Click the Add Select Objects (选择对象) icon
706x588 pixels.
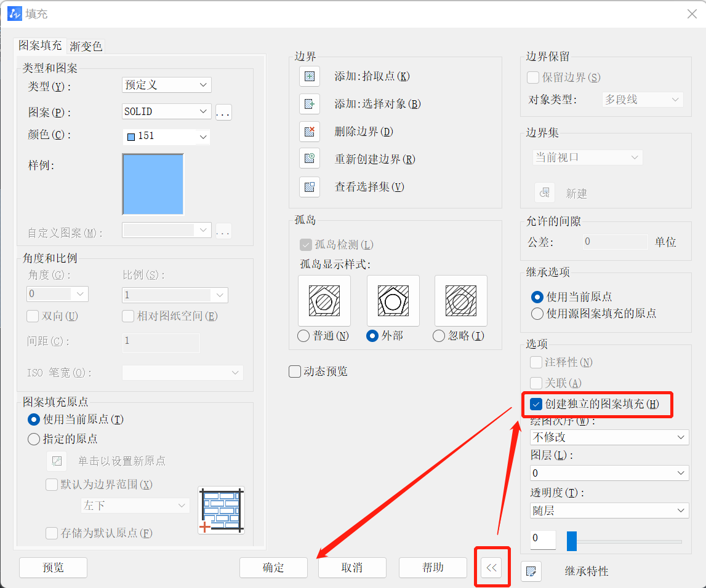point(310,104)
